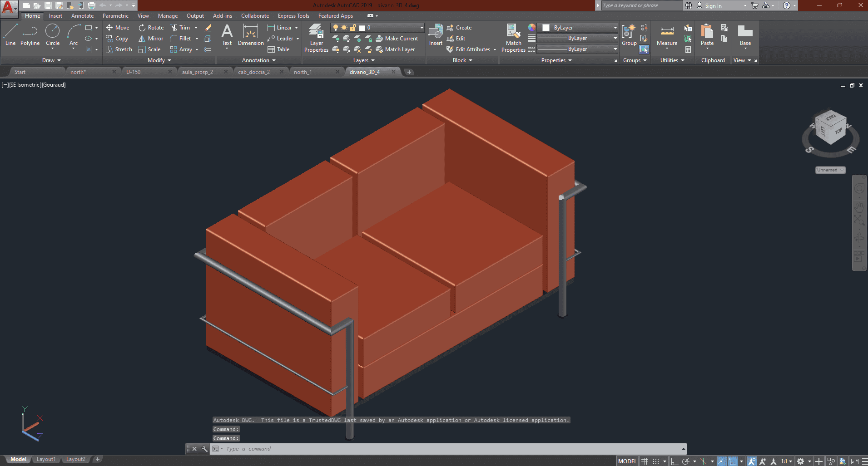Click the Sign In button

(x=713, y=6)
